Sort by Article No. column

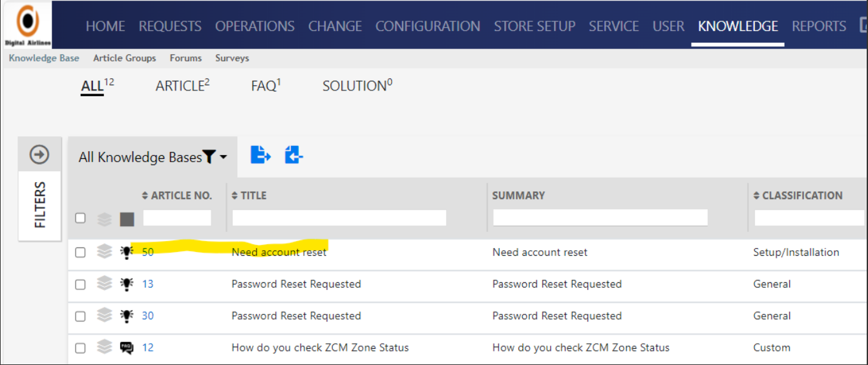pyautogui.click(x=177, y=195)
